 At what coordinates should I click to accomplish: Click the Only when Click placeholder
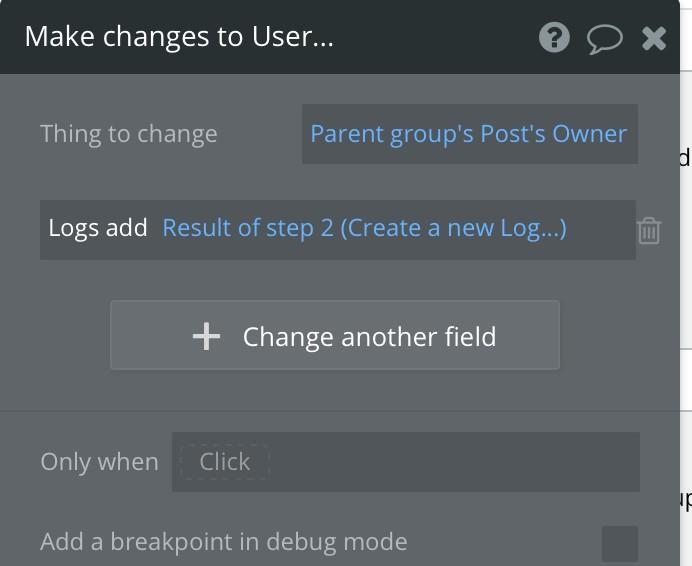[225, 462]
